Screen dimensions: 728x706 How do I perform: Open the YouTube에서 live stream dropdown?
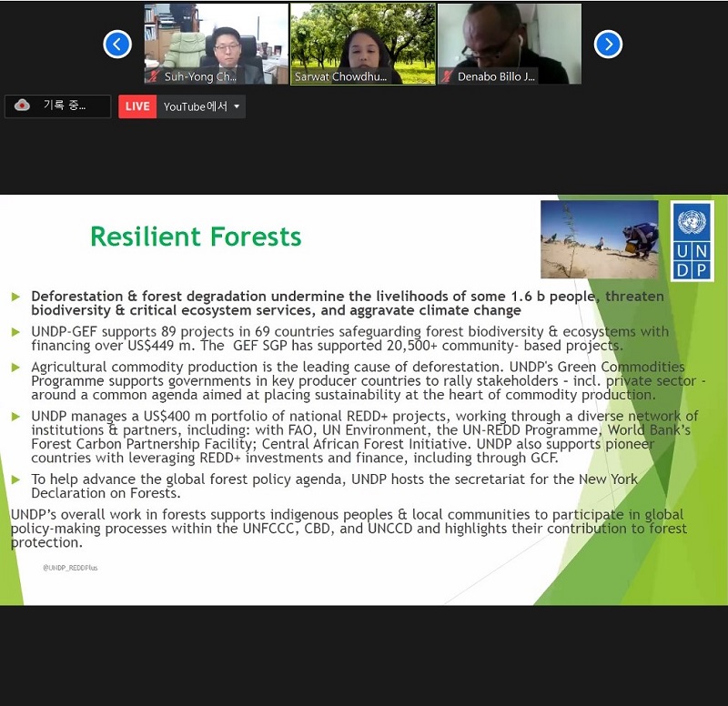(201, 106)
